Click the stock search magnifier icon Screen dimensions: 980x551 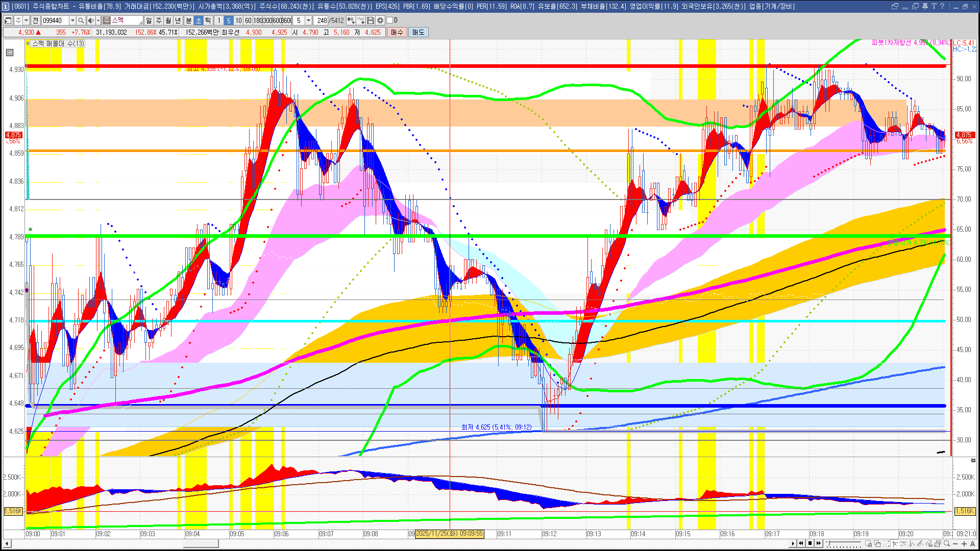point(81,20)
